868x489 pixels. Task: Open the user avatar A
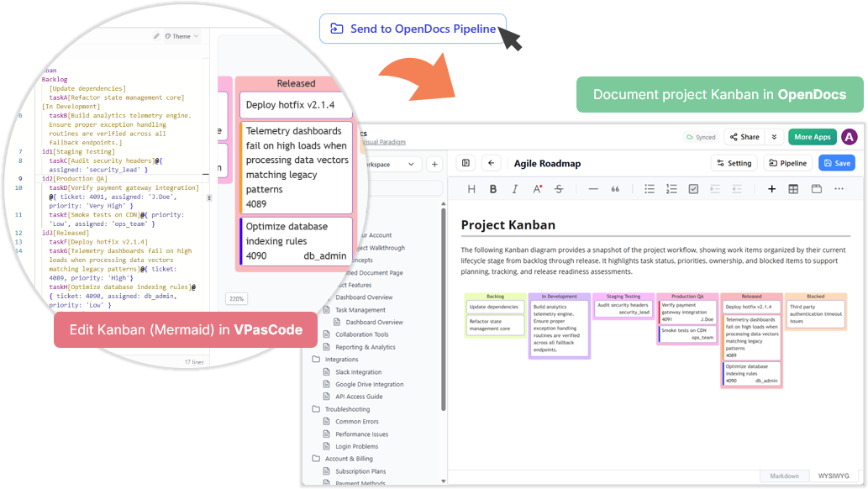(850, 136)
